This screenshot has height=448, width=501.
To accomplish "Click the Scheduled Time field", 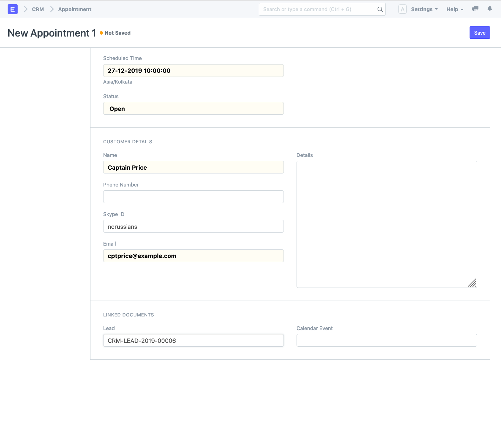I will pos(193,71).
